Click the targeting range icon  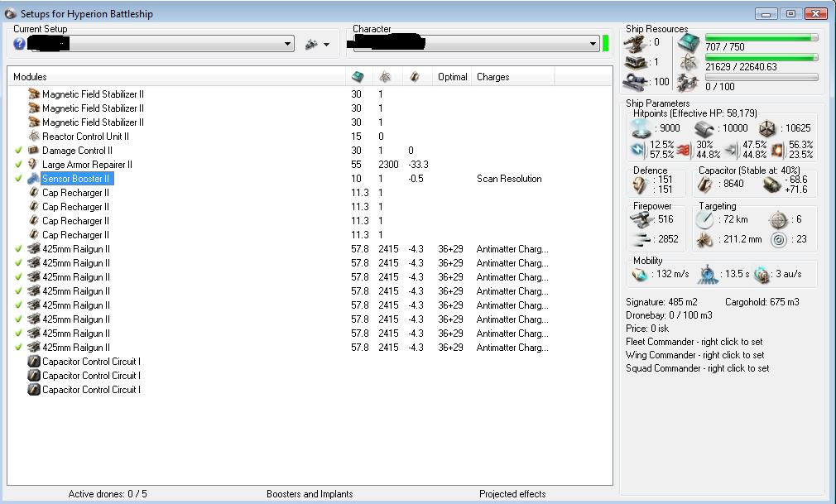tap(704, 220)
